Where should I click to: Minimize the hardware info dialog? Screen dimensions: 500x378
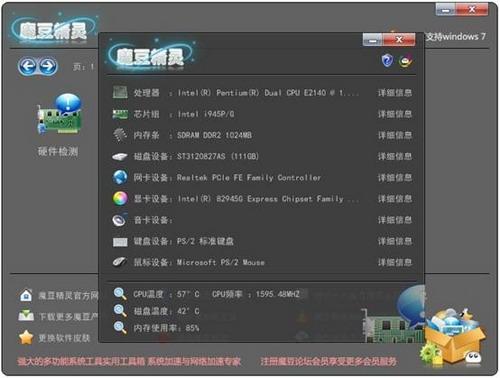click(x=373, y=40)
